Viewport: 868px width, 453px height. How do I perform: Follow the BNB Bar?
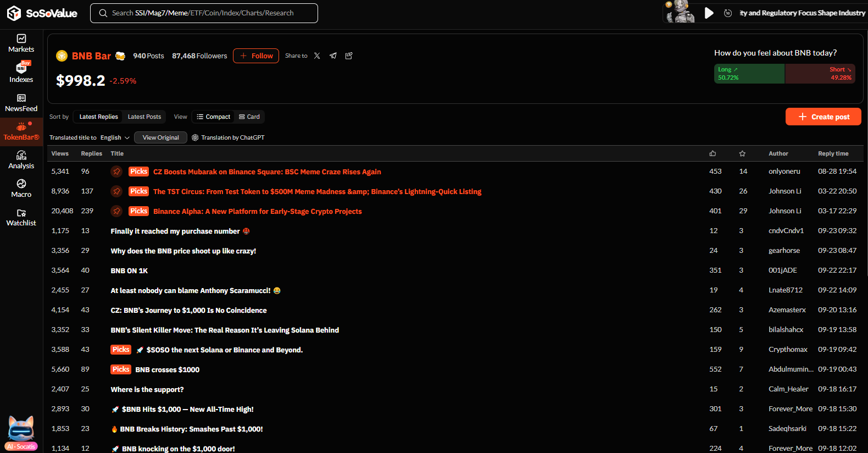click(x=256, y=56)
